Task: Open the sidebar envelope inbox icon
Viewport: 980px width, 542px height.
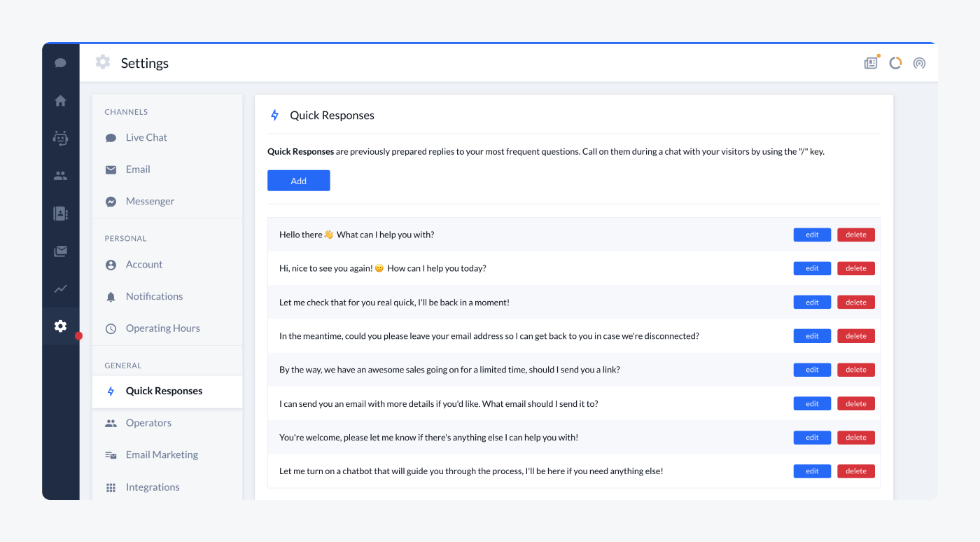Action: pos(60,250)
